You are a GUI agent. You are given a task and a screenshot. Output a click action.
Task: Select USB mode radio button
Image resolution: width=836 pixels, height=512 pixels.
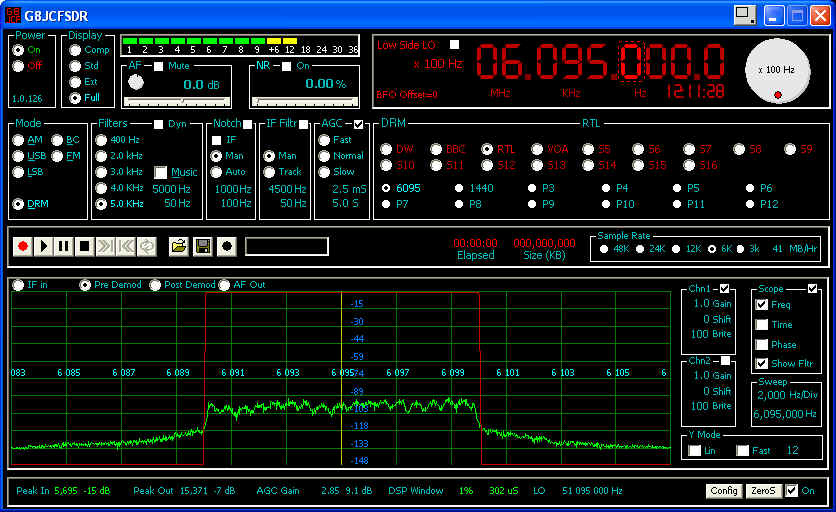click(19, 156)
